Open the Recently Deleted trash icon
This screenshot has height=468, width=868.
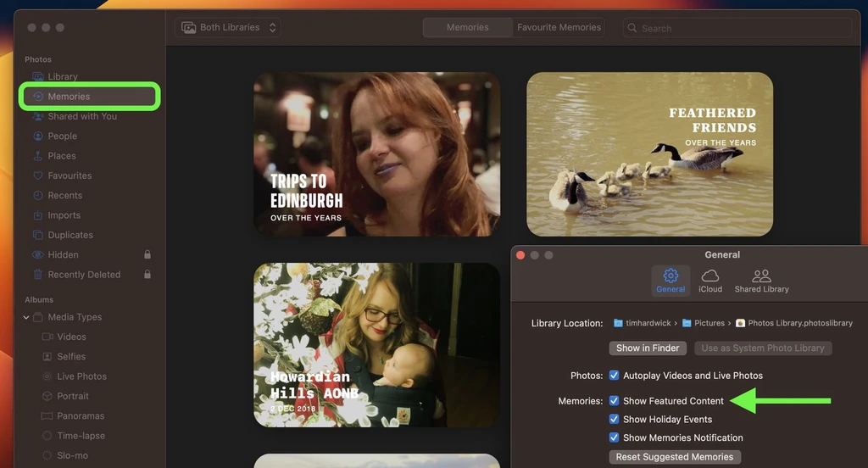(x=37, y=275)
